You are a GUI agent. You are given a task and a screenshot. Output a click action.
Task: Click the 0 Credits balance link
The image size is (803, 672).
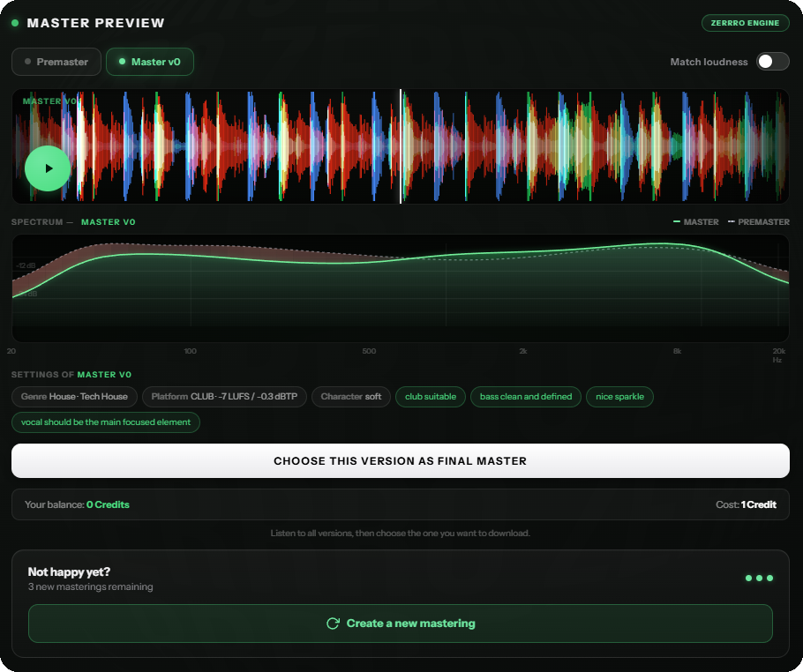pos(108,504)
